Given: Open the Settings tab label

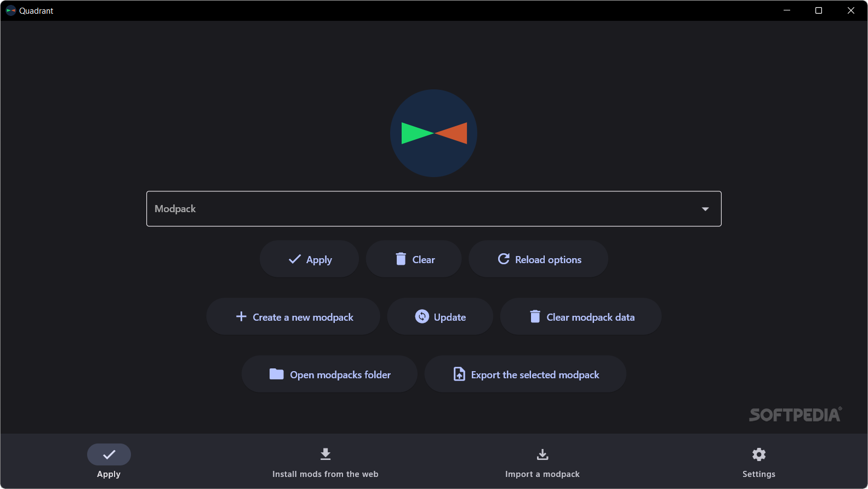Looking at the screenshot, I should pos(759,474).
